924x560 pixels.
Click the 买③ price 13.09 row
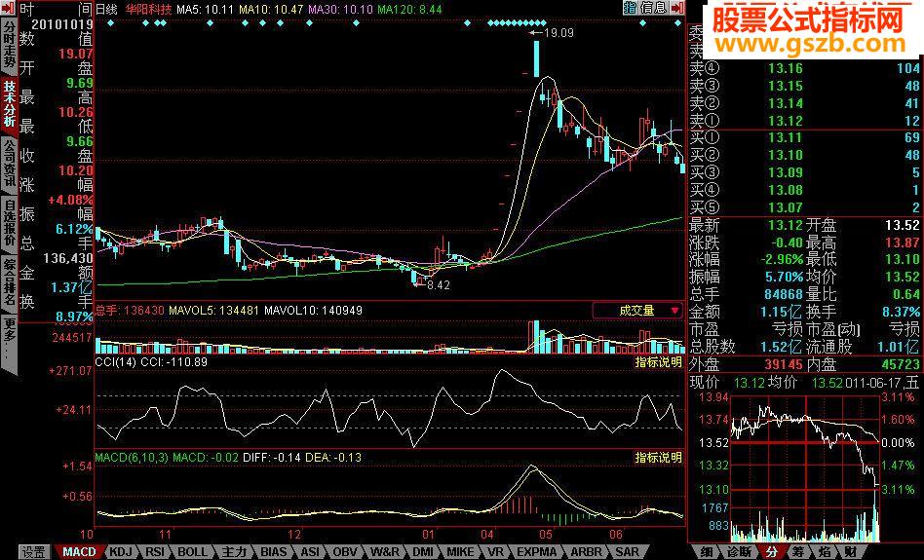pyautogui.click(x=804, y=172)
